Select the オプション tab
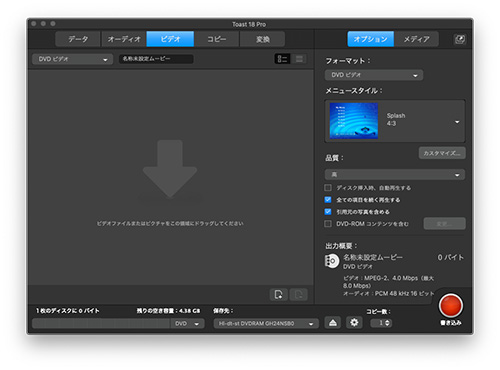The height and width of the screenshot is (370, 500). click(371, 39)
